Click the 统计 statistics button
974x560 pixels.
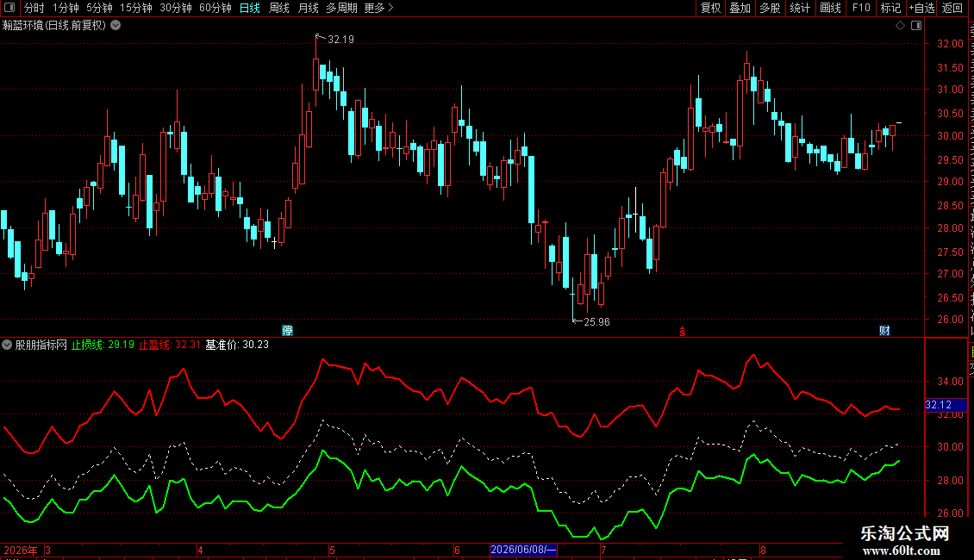tap(800, 8)
